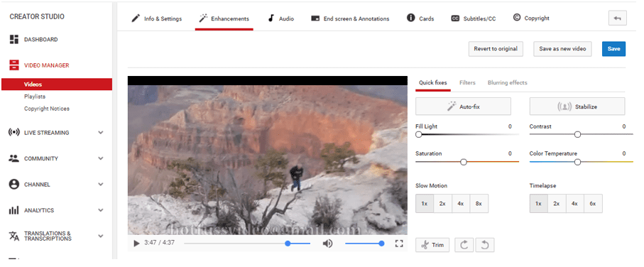This screenshot has width=644, height=267.
Task: Apply Auto-fix with the magic wand
Action: tap(463, 107)
